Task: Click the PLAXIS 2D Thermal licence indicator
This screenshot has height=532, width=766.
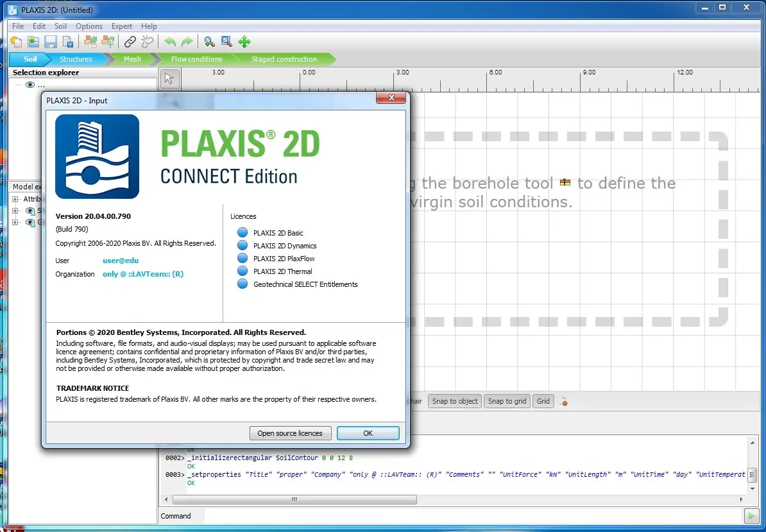Action: tap(243, 271)
